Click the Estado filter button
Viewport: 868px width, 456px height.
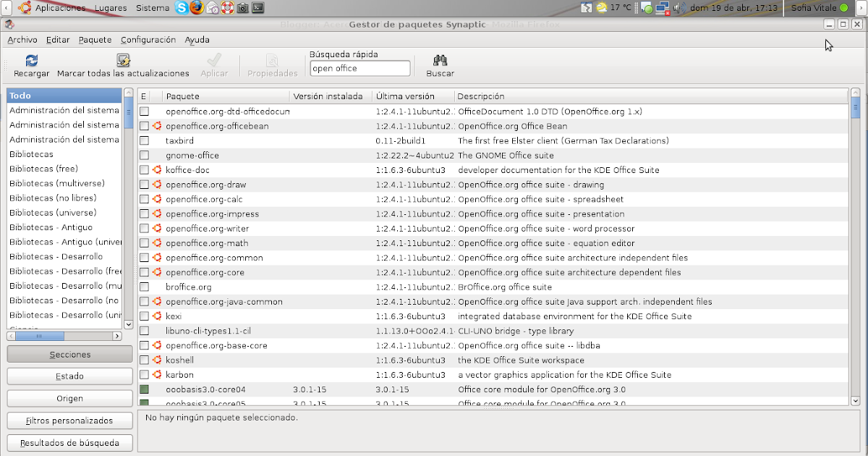[69, 376]
